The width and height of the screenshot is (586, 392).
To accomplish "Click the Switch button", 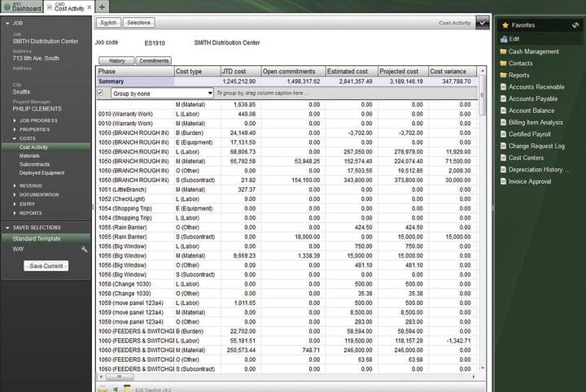I will 108,23.
